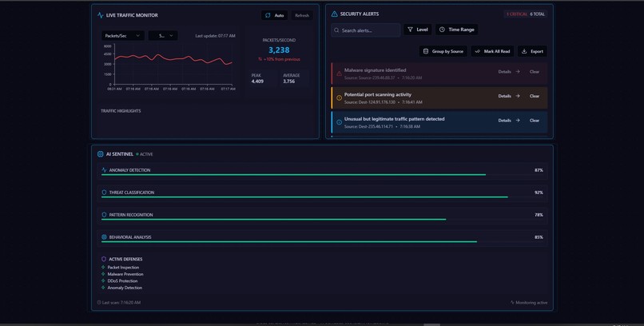Screen dimensions: 644x326
Task: Click the DDoS Protection diamond icon
Action: click(103, 280)
